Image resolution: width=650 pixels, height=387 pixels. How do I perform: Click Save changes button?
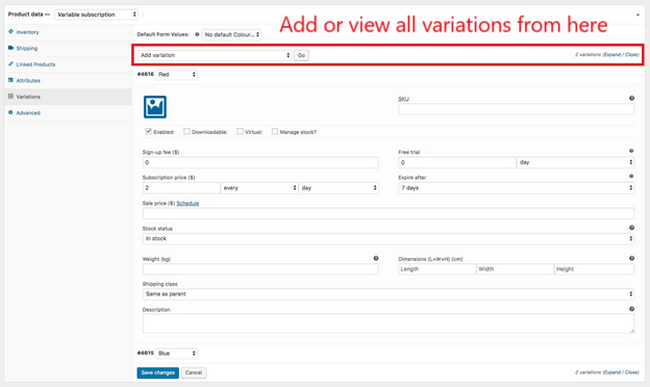tap(158, 373)
